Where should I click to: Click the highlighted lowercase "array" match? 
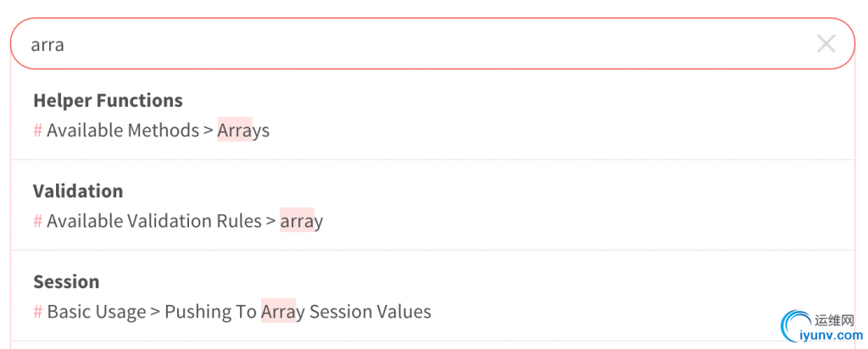302,221
